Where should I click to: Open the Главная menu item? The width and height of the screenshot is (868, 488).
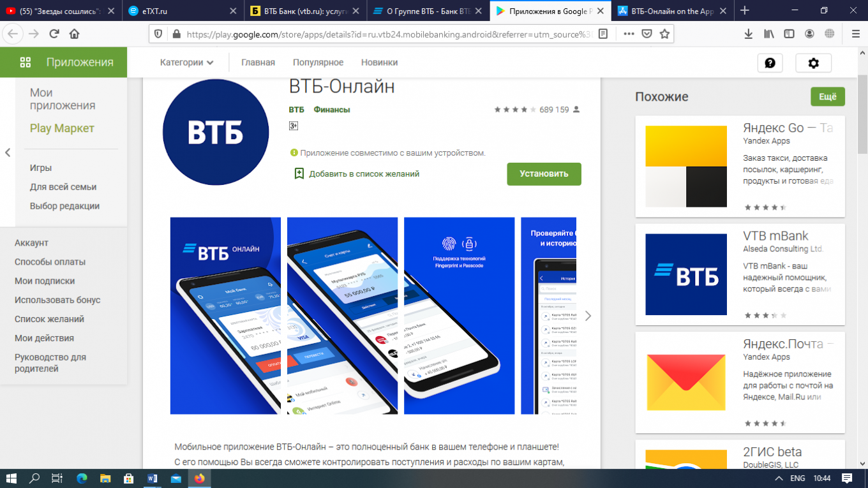click(258, 63)
